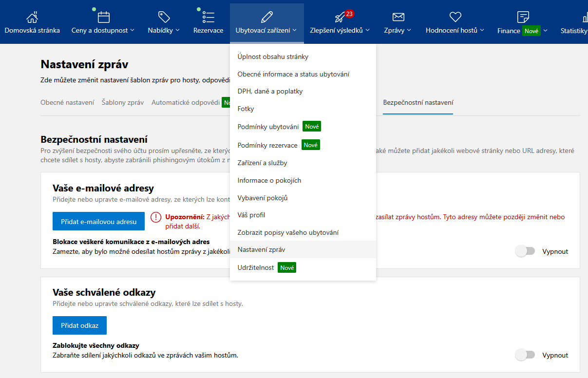The image size is (588, 378).
Task: Open Udržitelnost from the menu
Action: 256,267
